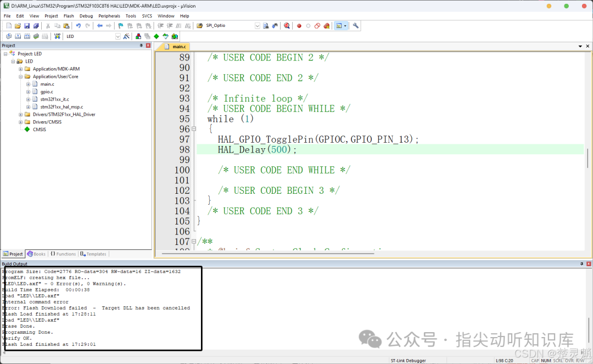
Task: Click the editor horizontal scrollbar
Action: [268, 254]
